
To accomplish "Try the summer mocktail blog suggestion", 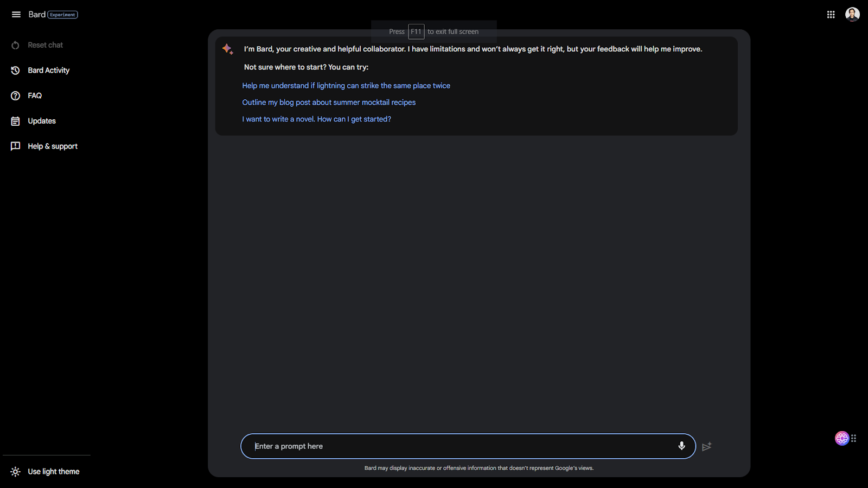I will 329,102.
